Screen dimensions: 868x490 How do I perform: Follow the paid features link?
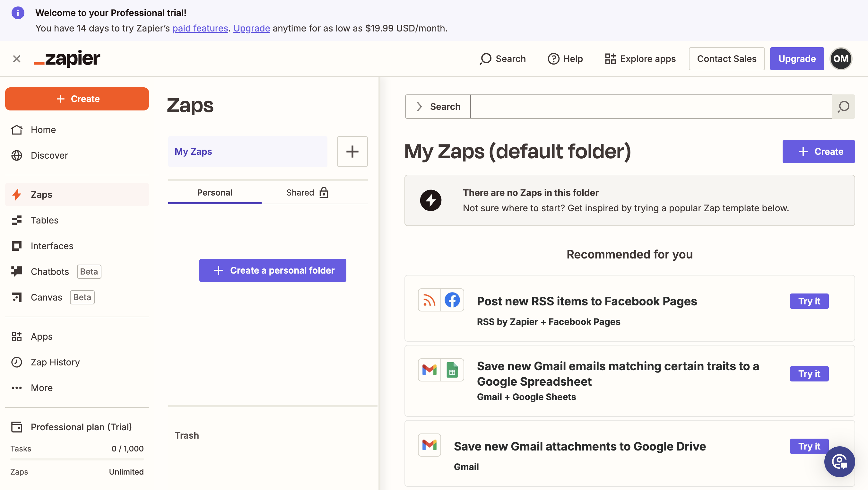pyautogui.click(x=200, y=28)
